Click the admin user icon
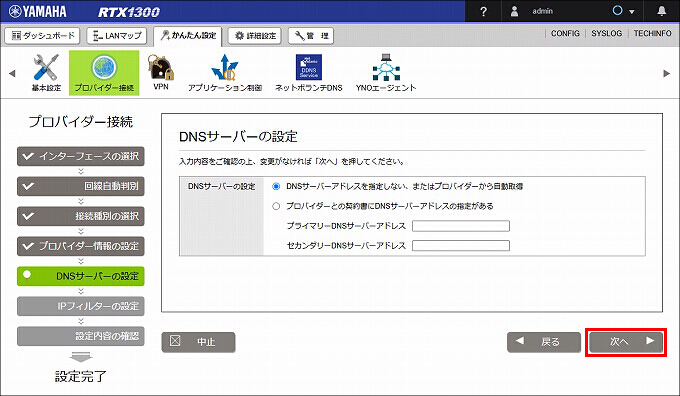Image resolution: width=680 pixels, height=396 pixels. pyautogui.click(x=514, y=11)
